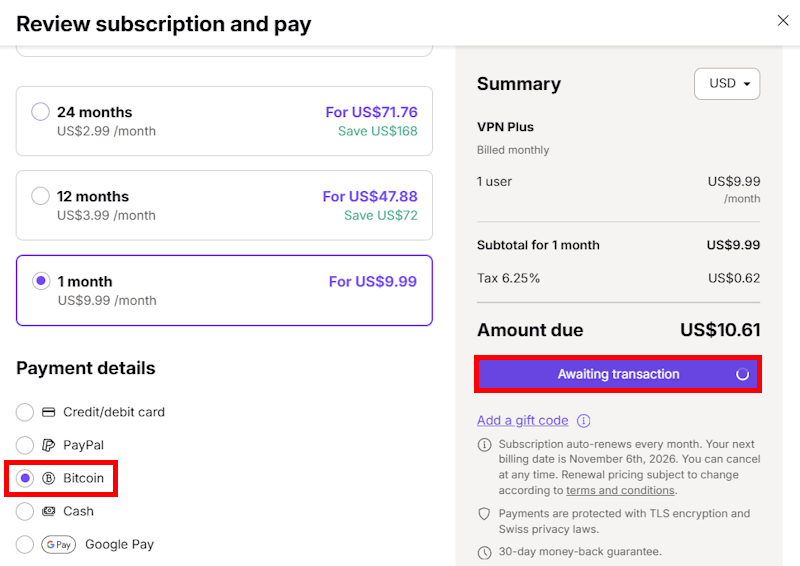Screen dimensions: 800x566
Task: Click the '1 user' label
Action: 494,182
